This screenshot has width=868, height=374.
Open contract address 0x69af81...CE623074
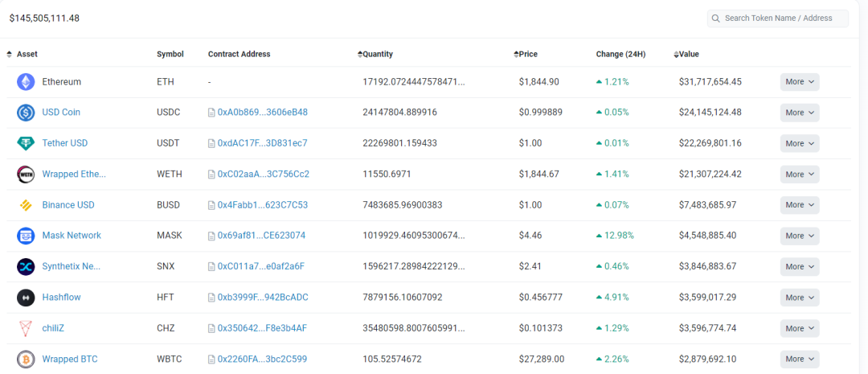click(261, 236)
